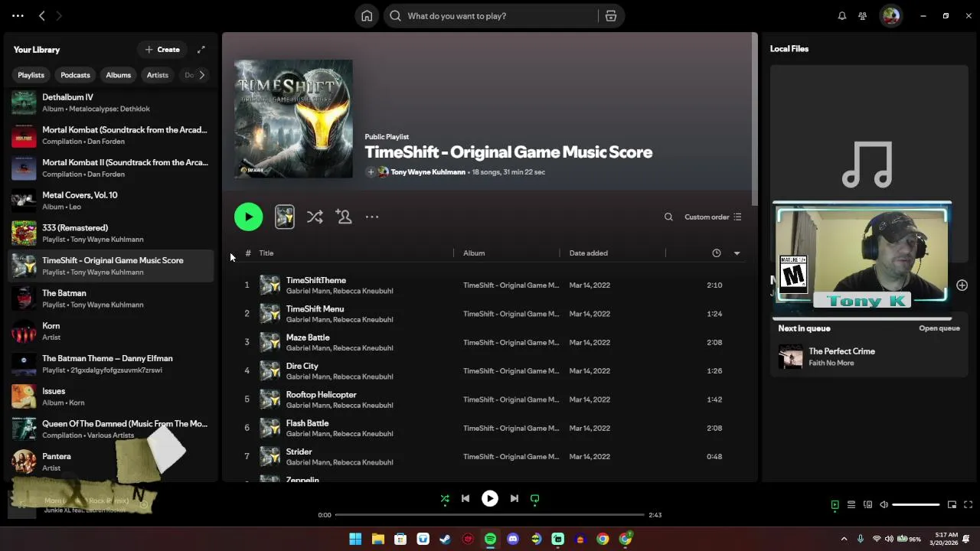Toggle the Queue icon in player bar
980x551 pixels.
tap(851, 505)
